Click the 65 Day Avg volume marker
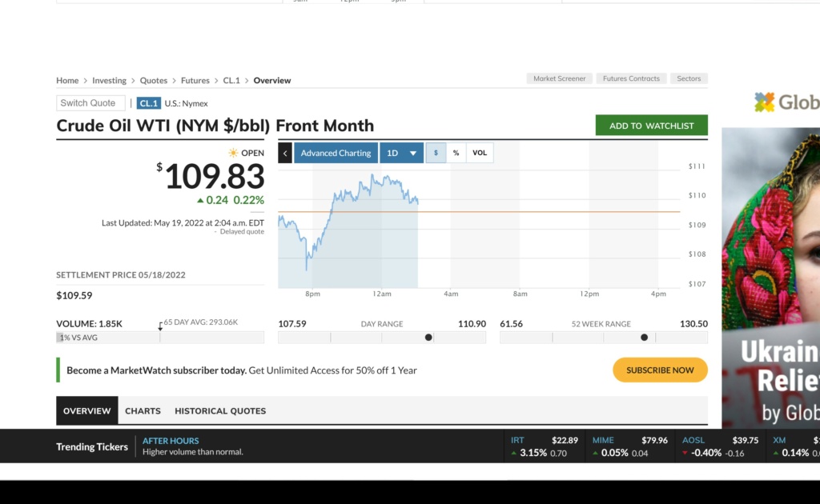This screenshot has width=820, height=504. pos(160,326)
